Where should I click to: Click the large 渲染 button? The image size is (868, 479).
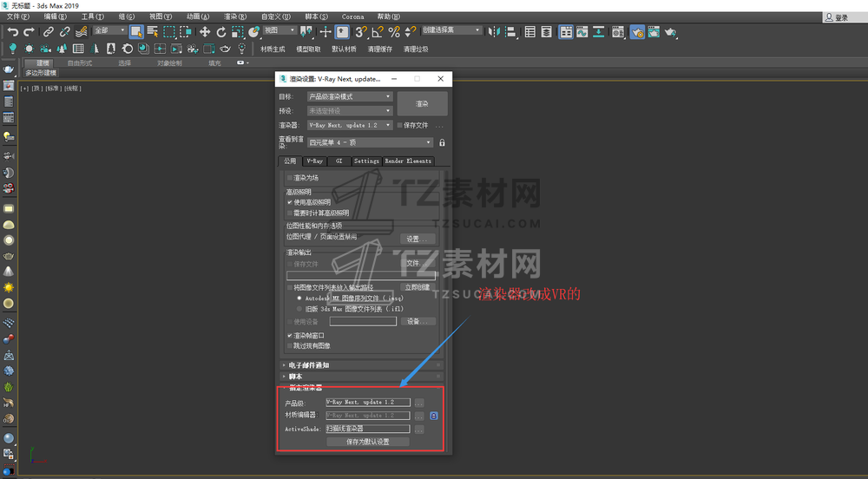click(422, 103)
